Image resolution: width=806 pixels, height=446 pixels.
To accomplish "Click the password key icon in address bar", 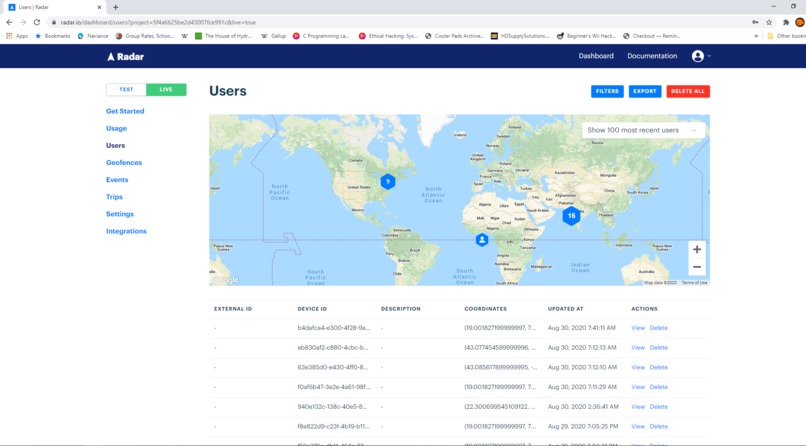I will click(x=755, y=22).
